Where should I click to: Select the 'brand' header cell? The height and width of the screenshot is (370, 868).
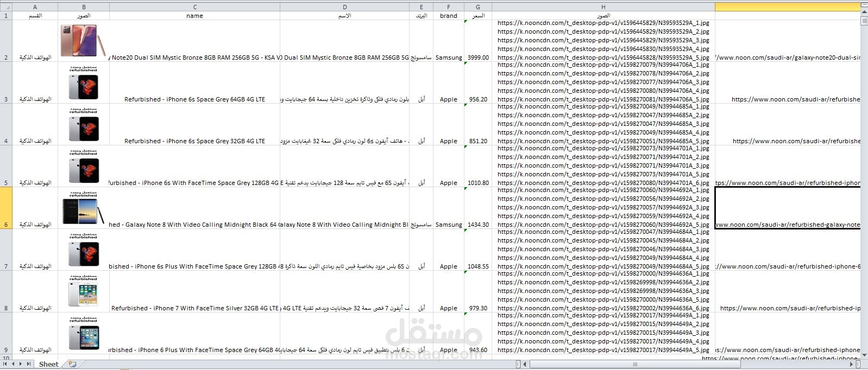449,16
